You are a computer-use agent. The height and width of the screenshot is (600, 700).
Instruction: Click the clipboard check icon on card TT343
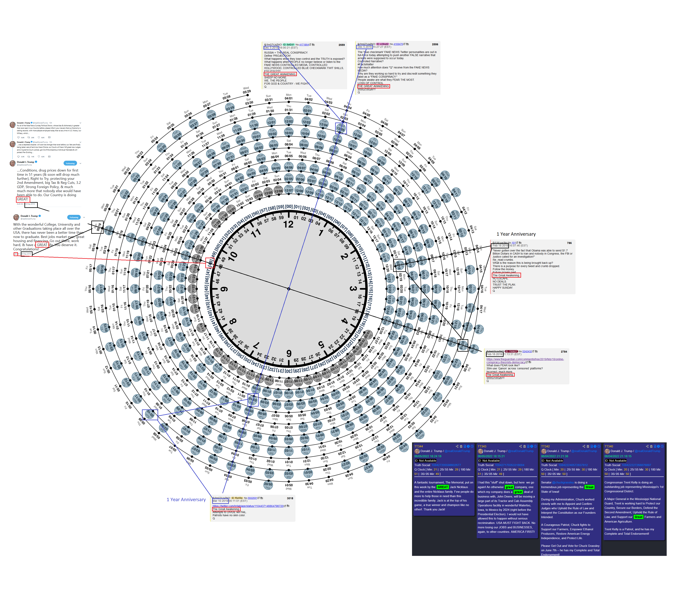(x=525, y=446)
